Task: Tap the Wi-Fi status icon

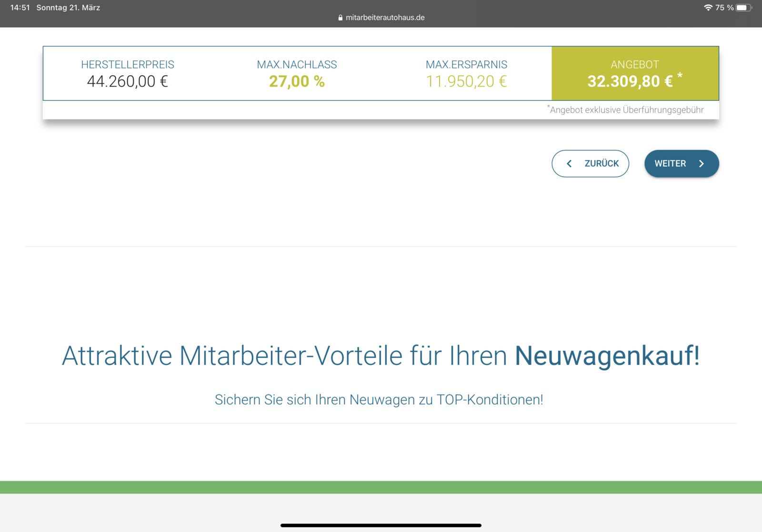Action: pyautogui.click(x=708, y=8)
